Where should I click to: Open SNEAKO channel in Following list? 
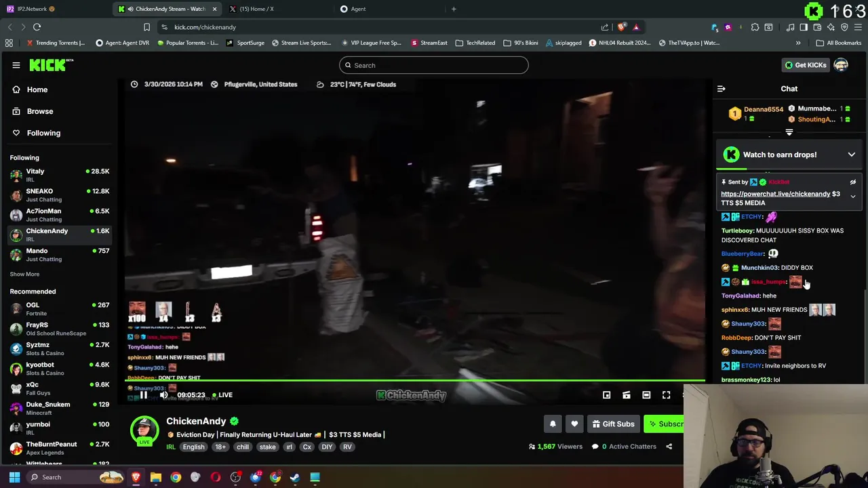pos(60,195)
